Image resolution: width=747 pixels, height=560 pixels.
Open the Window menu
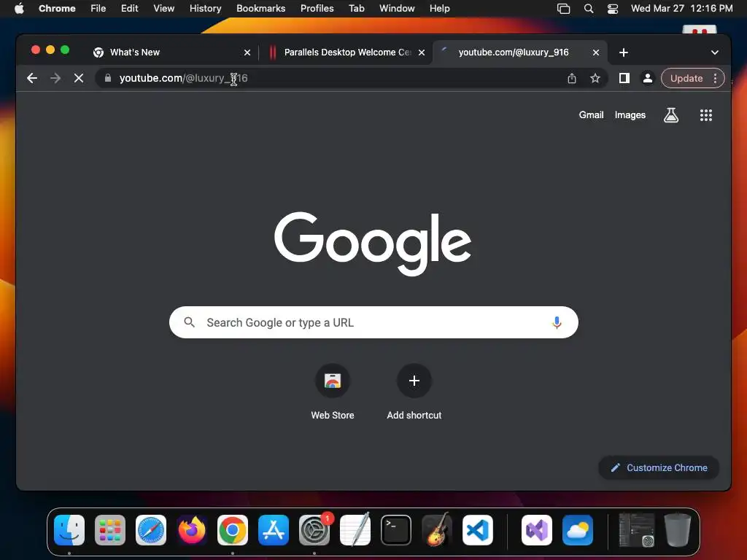[x=397, y=9]
